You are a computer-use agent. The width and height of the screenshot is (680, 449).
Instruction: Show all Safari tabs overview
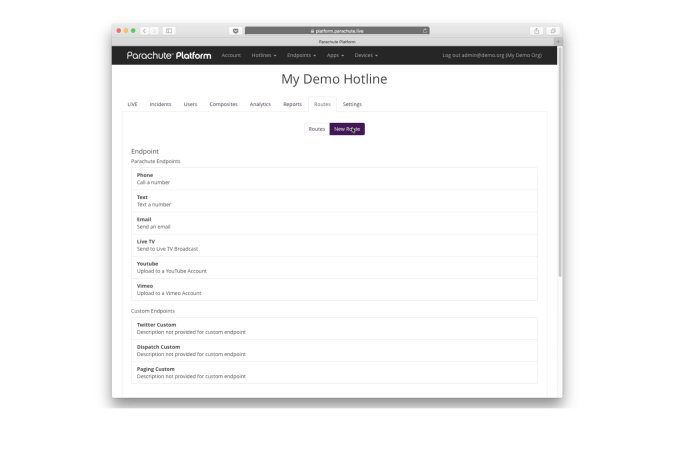[553, 31]
